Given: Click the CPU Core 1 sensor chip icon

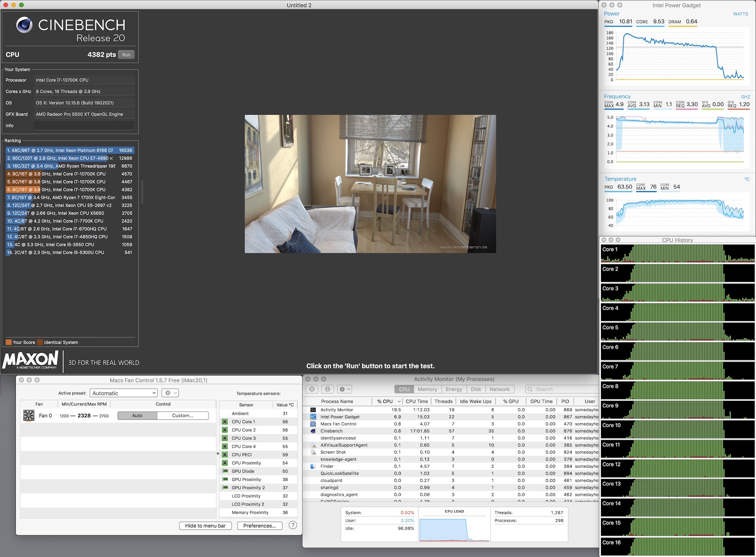Looking at the screenshot, I should point(225,422).
